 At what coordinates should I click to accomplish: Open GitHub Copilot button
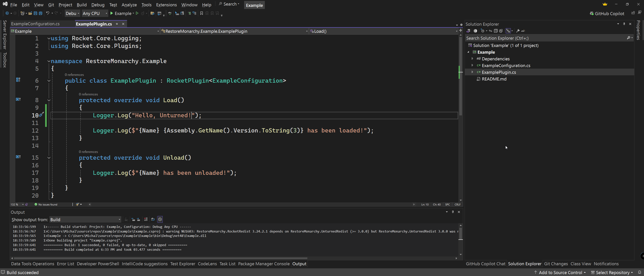tap(607, 13)
